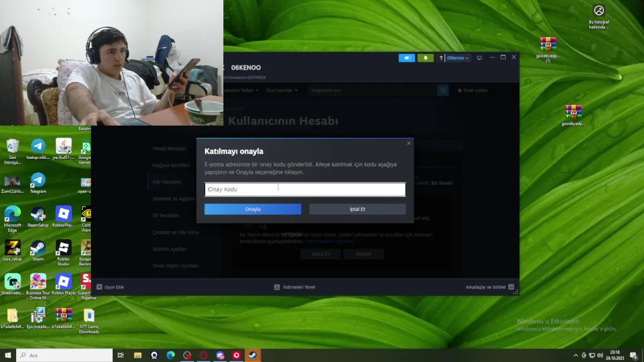This screenshot has height=362, width=644.
Task: Select Mağaza tercihleri in Steam sidebar
Action: pos(171,165)
